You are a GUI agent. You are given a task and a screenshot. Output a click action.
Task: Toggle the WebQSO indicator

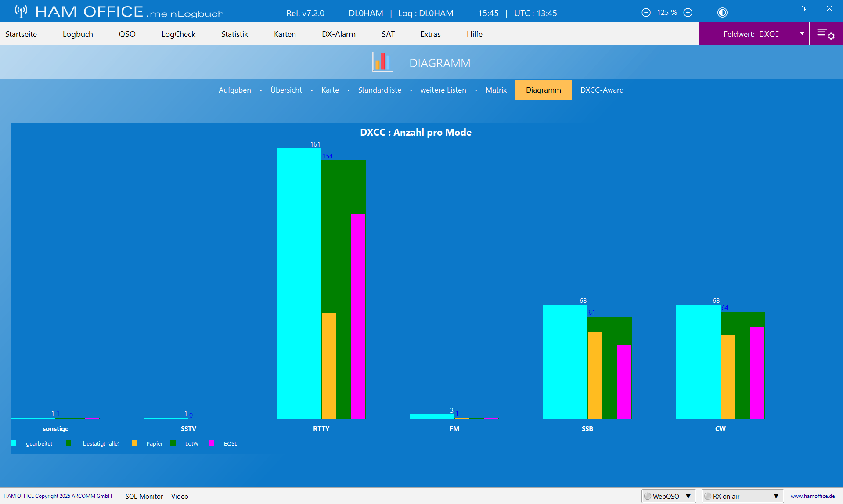(648, 496)
